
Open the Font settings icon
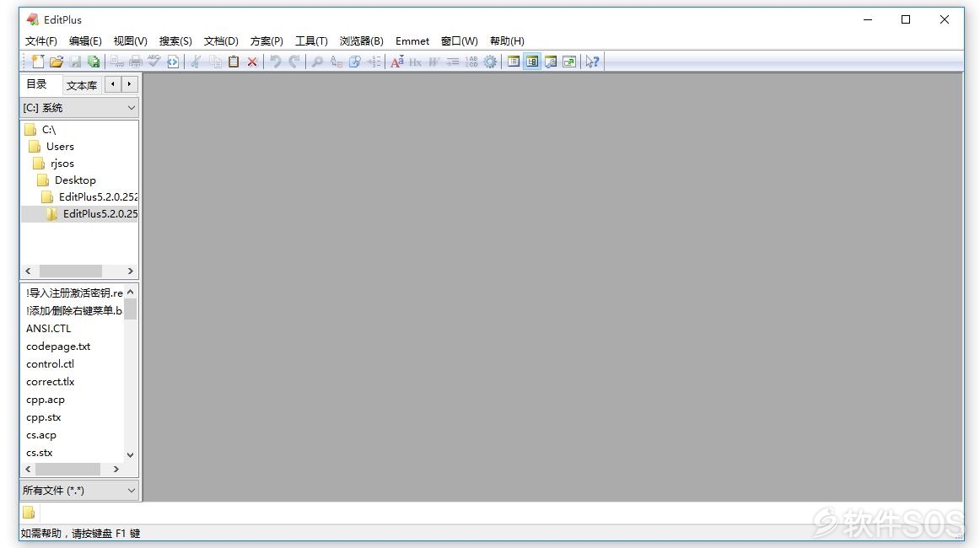(x=397, y=62)
